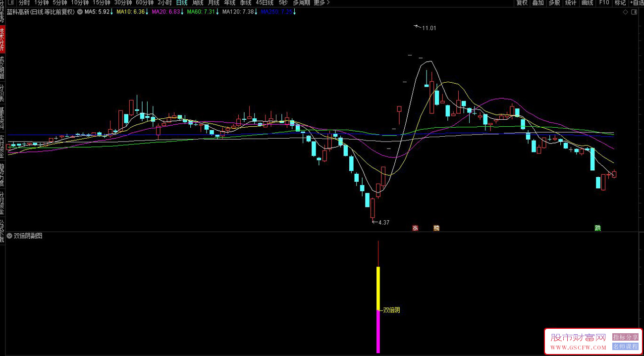Select the 5分钟 period
Image resolution: width=644 pixels, height=356 pixels.
[x=59, y=2]
